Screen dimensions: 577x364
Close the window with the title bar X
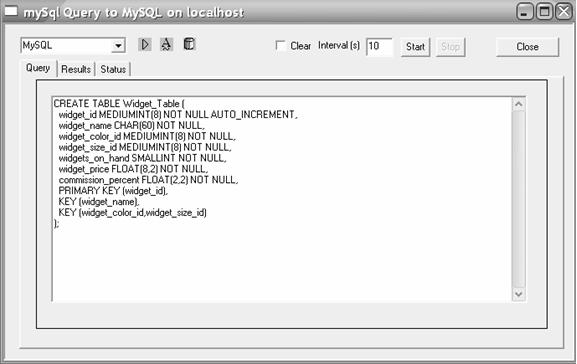(x=564, y=11)
